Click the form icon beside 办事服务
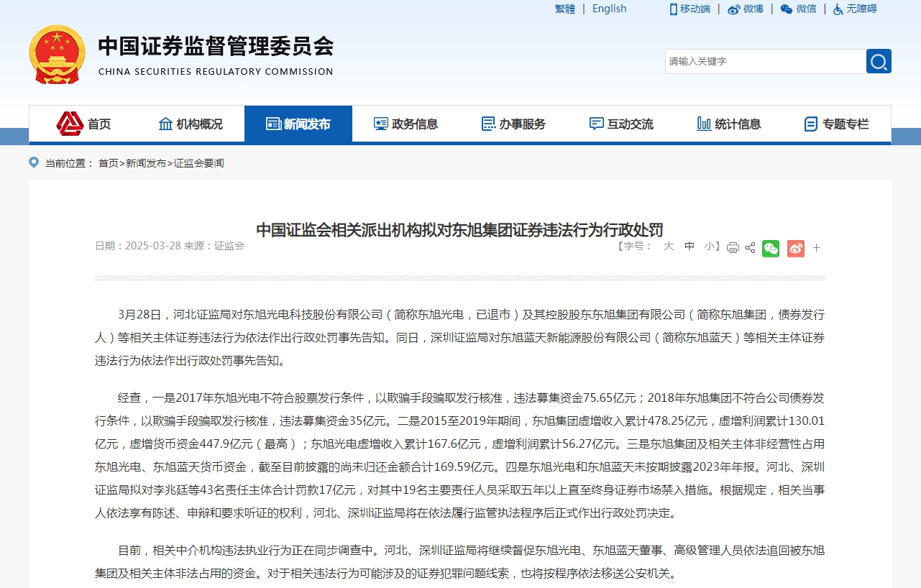The width and height of the screenshot is (921, 588). click(488, 124)
